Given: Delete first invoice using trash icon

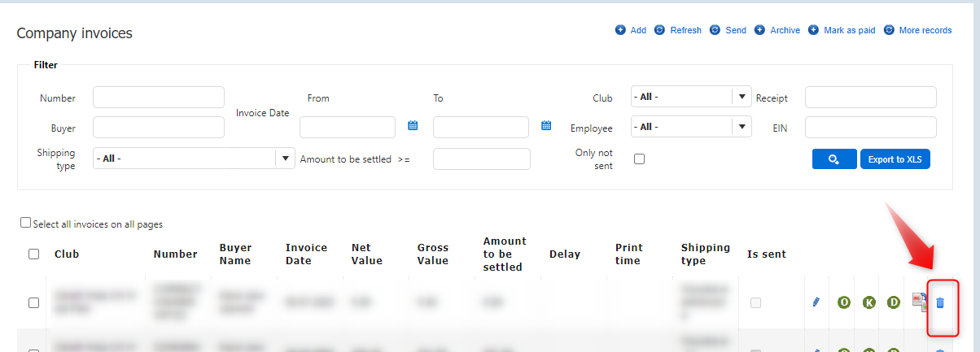Looking at the screenshot, I should pos(940,302).
